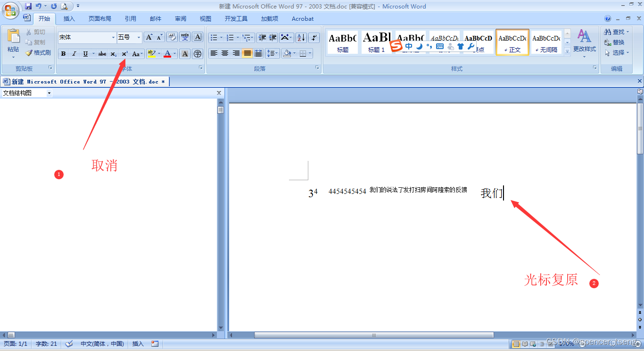Open Sogou skin shirt icon

coord(461,46)
